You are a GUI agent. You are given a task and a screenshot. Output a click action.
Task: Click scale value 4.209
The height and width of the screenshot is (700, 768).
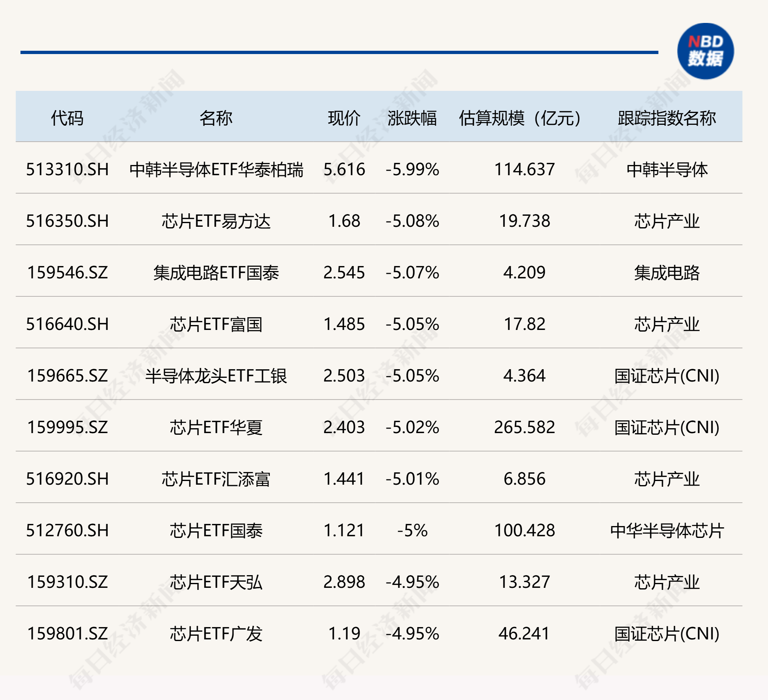(524, 273)
